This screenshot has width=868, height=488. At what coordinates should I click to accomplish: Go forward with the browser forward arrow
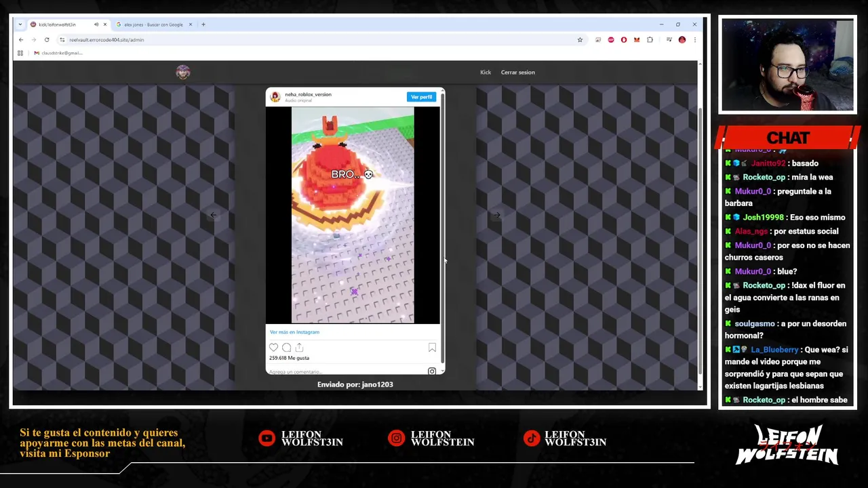[33, 40]
